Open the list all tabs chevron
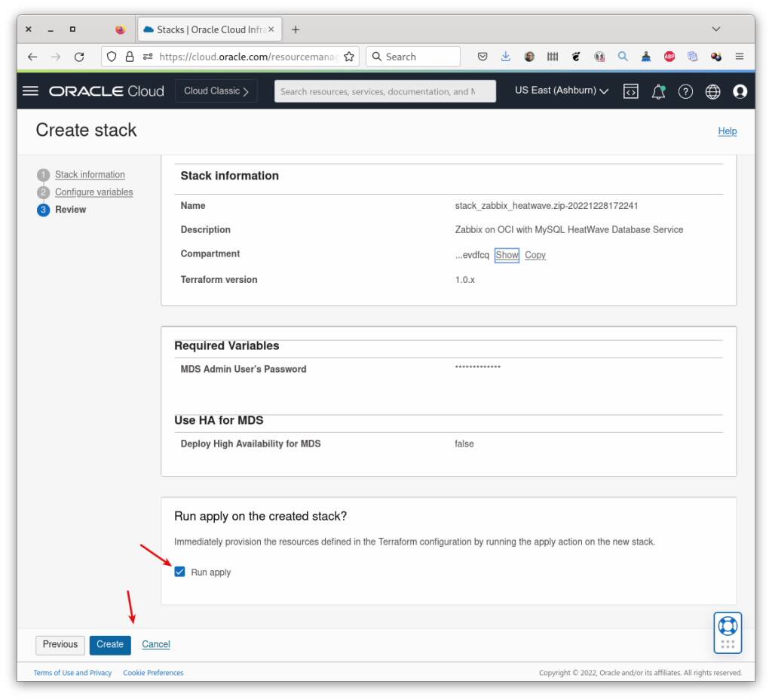Screen dimensions: 772x700 716,29
